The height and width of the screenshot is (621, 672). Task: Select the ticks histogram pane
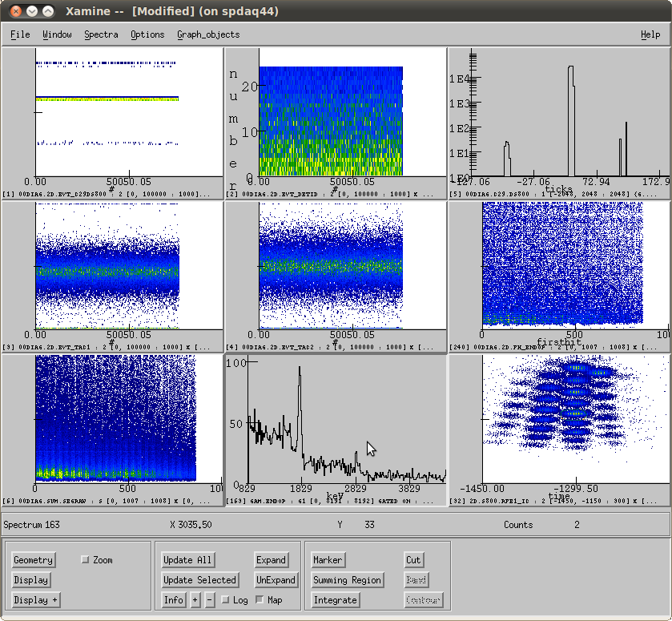click(558, 120)
